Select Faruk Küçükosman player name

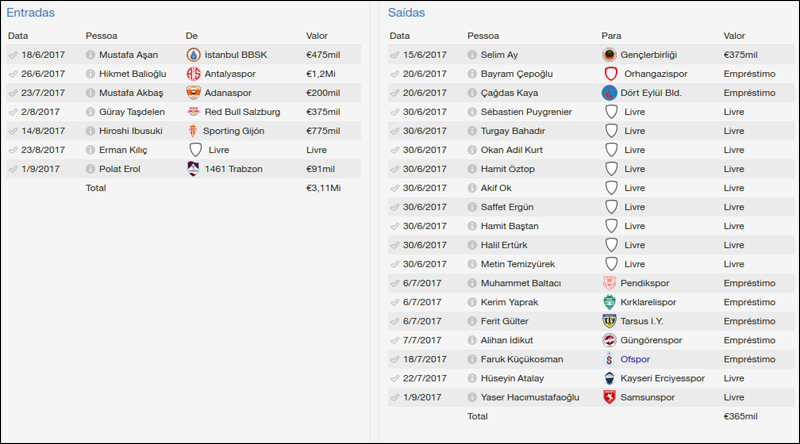[522, 359]
